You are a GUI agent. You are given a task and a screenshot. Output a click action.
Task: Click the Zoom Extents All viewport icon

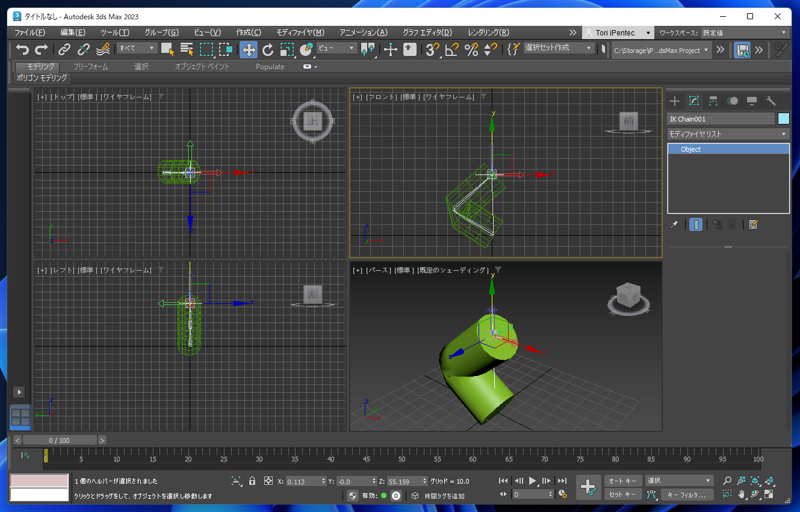click(769, 481)
